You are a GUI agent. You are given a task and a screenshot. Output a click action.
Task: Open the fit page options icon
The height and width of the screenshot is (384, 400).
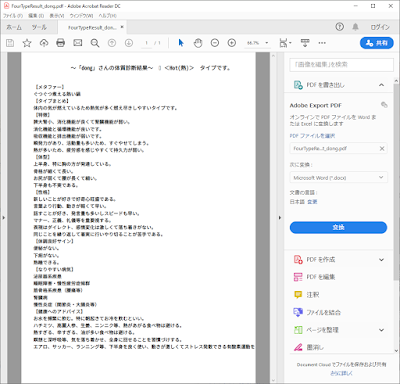point(285,43)
